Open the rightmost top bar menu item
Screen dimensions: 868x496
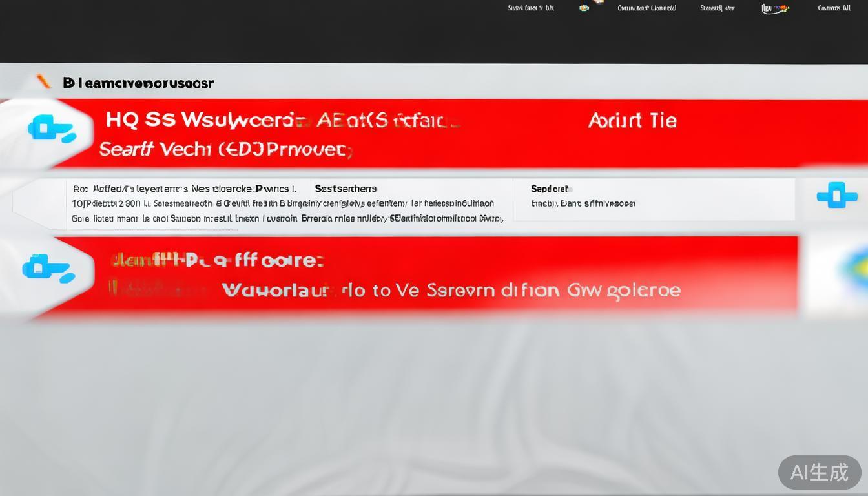click(x=834, y=8)
